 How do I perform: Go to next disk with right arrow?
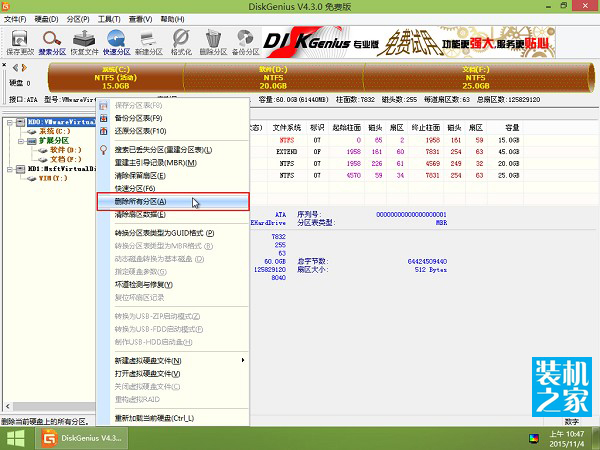(x=24, y=68)
